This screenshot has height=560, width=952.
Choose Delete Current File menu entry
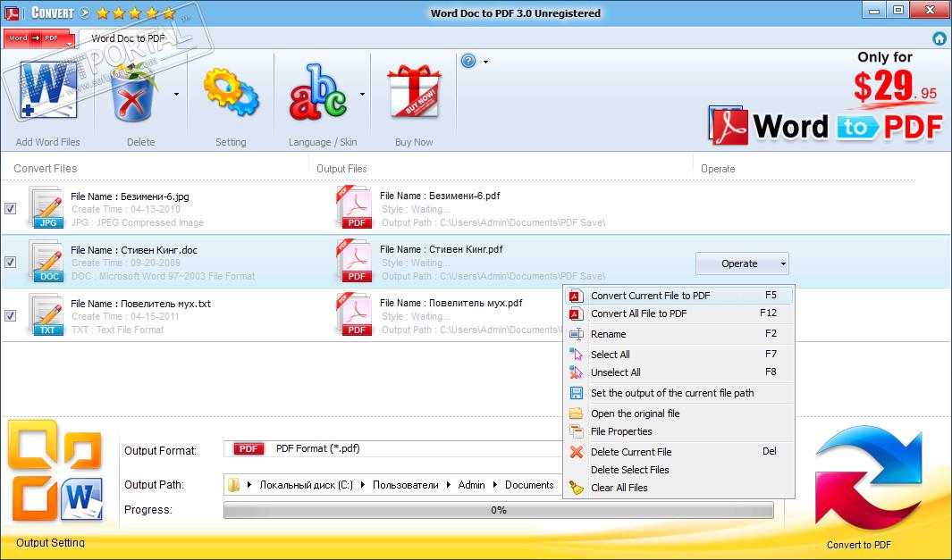click(678, 452)
